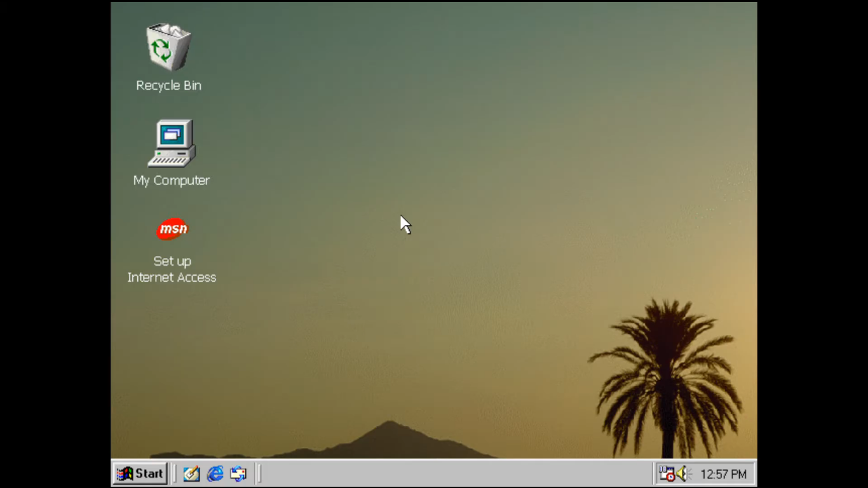Click the red msn logo icon
868x488 pixels.
[x=172, y=229]
